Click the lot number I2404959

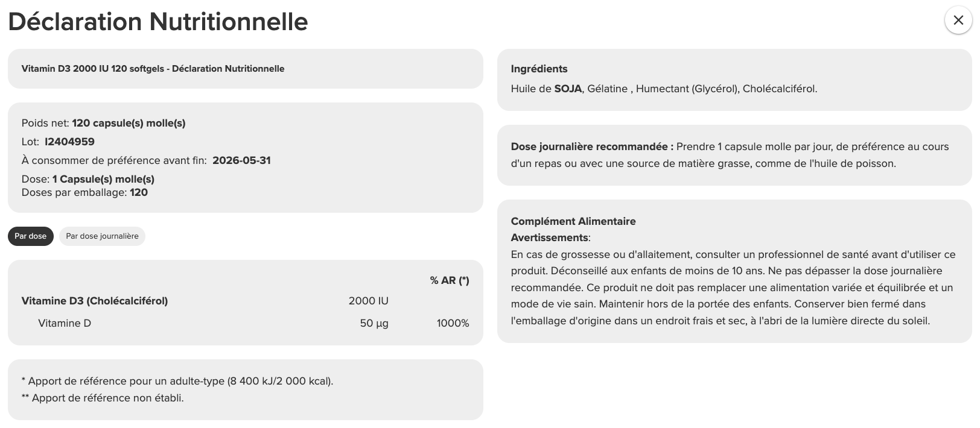point(69,142)
